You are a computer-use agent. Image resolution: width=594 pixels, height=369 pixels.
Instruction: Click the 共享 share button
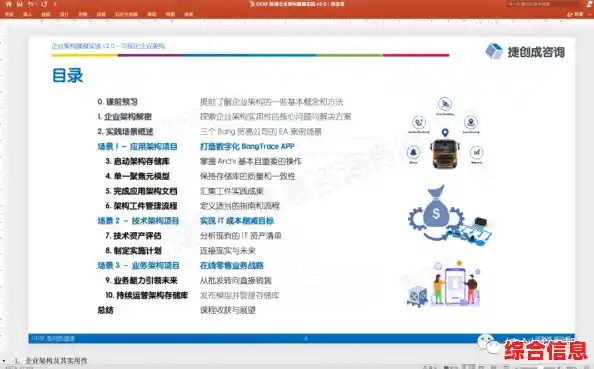coord(575,14)
